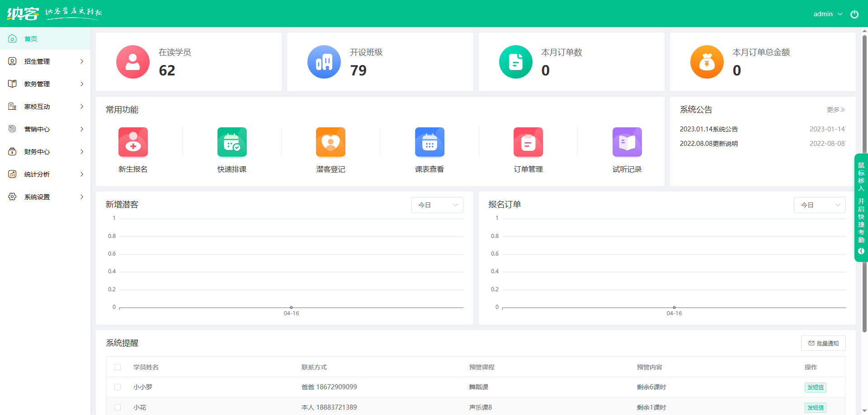The width and height of the screenshot is (868, 415).
Task: Expand the 家校互动 menu chevron
Action: coord(82,107)
